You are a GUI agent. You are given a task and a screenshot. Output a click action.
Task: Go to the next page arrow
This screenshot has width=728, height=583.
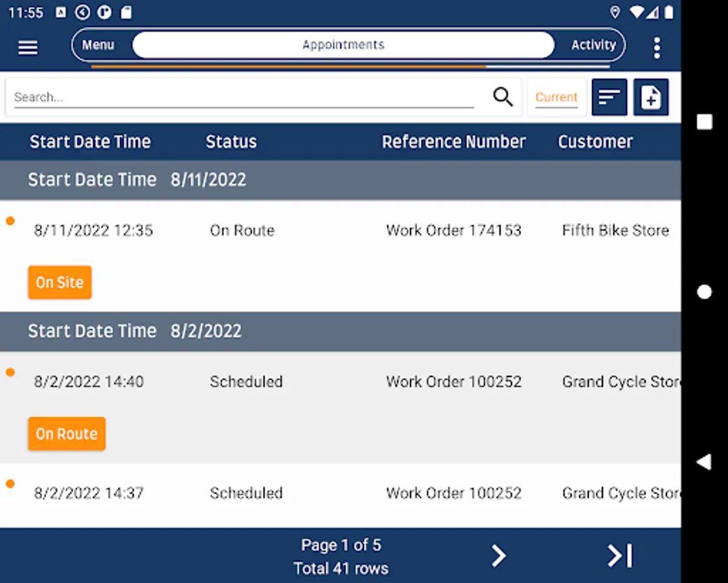coord(497,556)
